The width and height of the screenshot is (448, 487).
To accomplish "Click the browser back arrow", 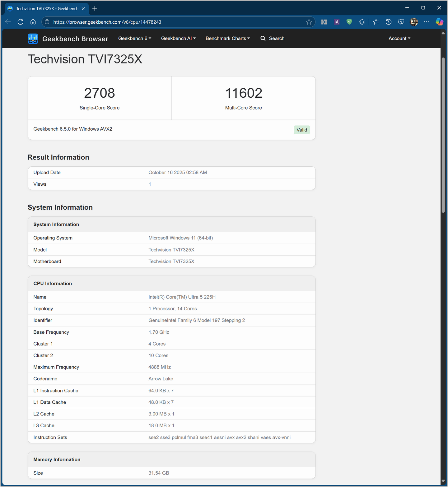I will click(8, 22).
